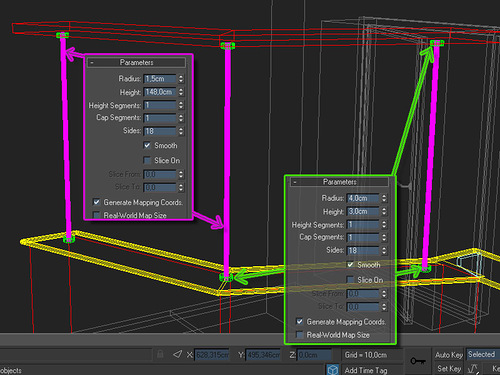Click the Radius field showing 1,5cm
This screenshot has width=500, height=375.
(x=160, y=79)
